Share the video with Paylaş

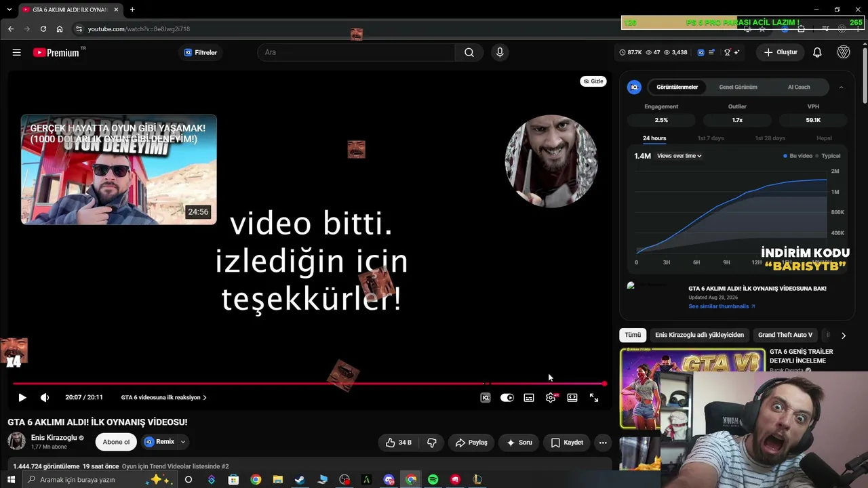tap(471, 443)
